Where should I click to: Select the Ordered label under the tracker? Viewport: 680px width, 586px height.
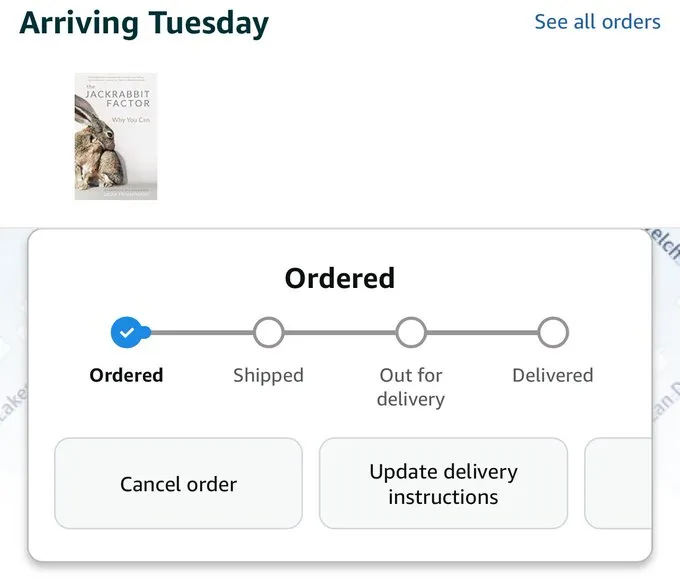126,375
